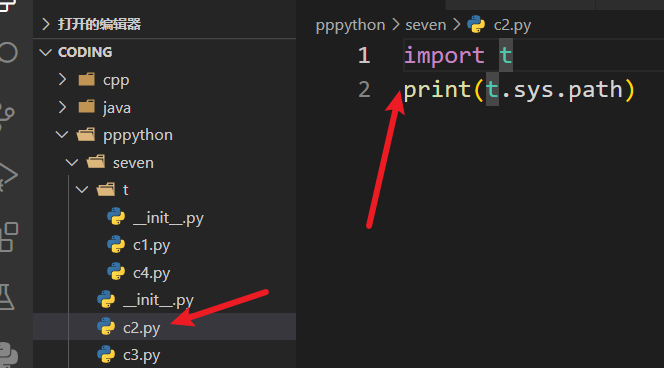Click sys in t.sys.path

(534, 91)
